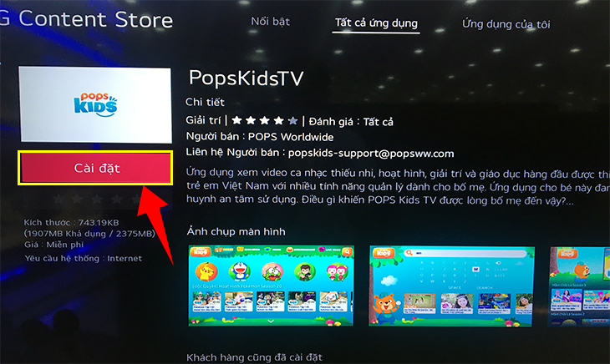Click the fifth dimmed star in the Giải trí rating
Image resolution: width=610 pixels, height=364 pixels.
[293, 121]
